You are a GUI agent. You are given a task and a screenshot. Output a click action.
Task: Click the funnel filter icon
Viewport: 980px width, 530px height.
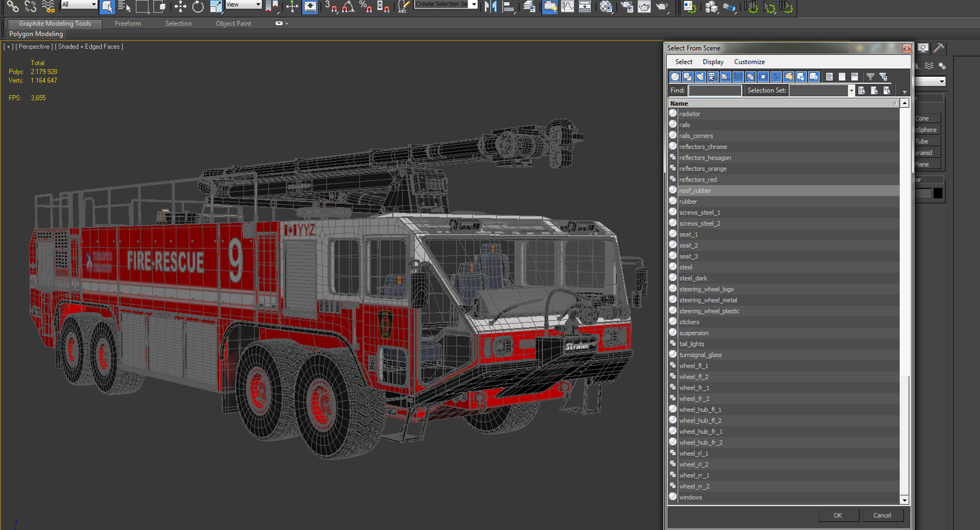(871, 77)
